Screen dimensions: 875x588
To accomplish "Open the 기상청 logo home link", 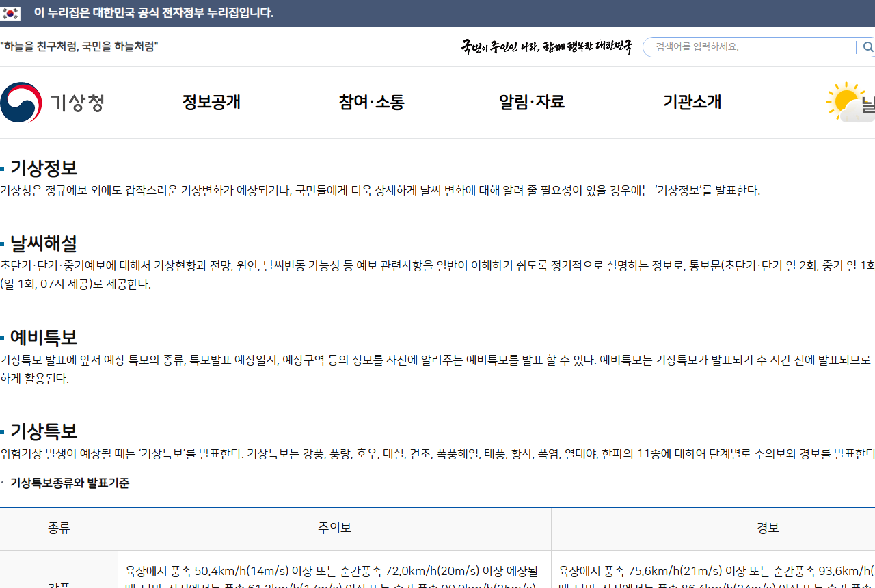I will [53, 103].
